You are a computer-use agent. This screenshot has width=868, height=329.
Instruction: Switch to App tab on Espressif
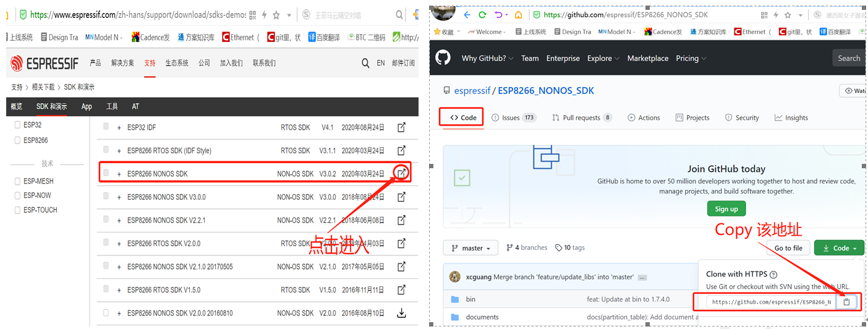pos(87,106)
